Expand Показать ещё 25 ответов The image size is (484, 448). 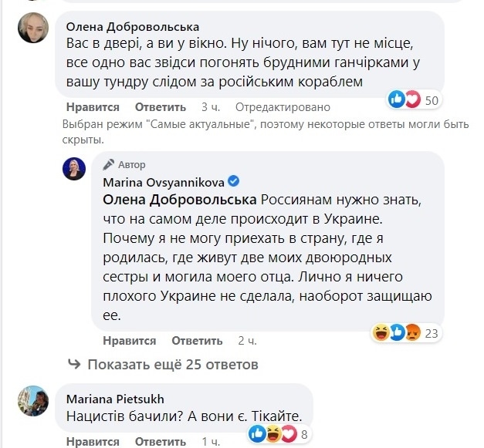tap(164, 364)
